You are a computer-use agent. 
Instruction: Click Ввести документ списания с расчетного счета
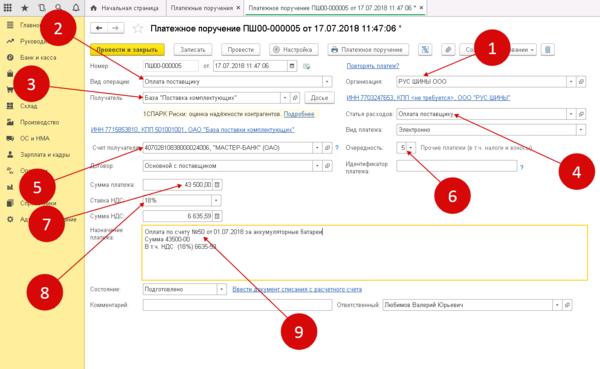click(297, 289)
